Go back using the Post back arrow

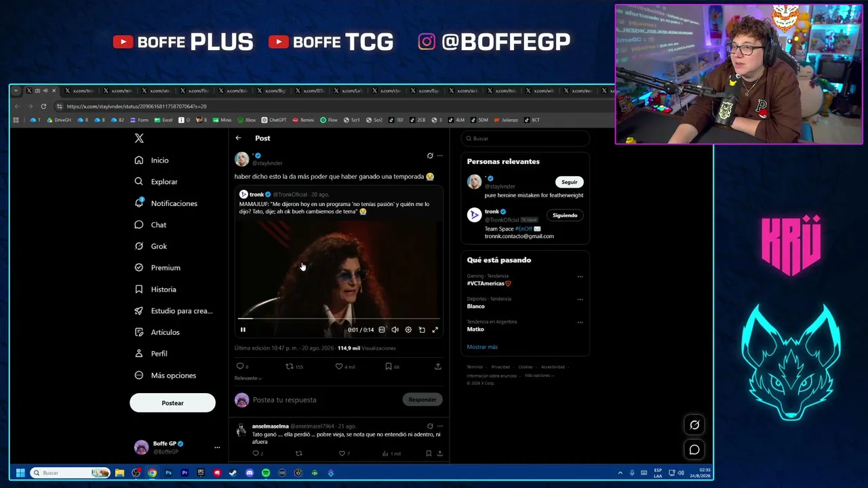tap(238, 138)
